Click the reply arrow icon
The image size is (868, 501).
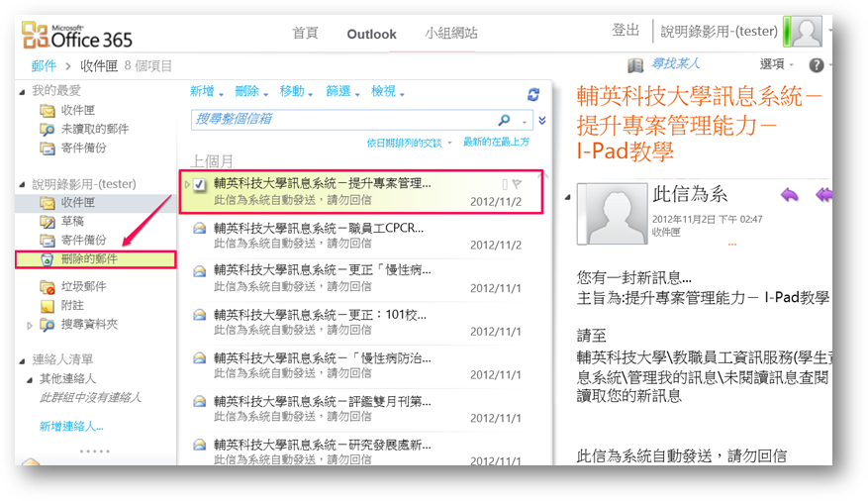[790, 194]
